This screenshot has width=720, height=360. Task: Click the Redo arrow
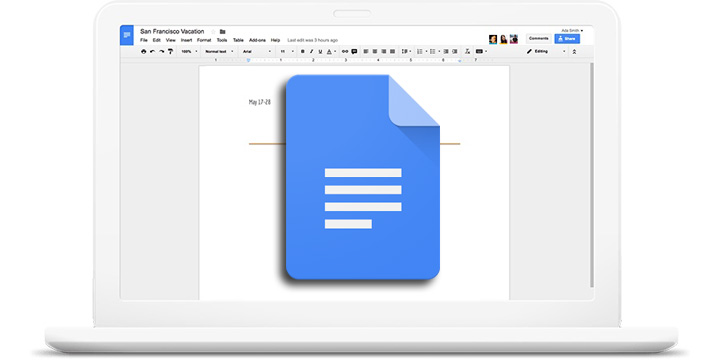[161, 51]
